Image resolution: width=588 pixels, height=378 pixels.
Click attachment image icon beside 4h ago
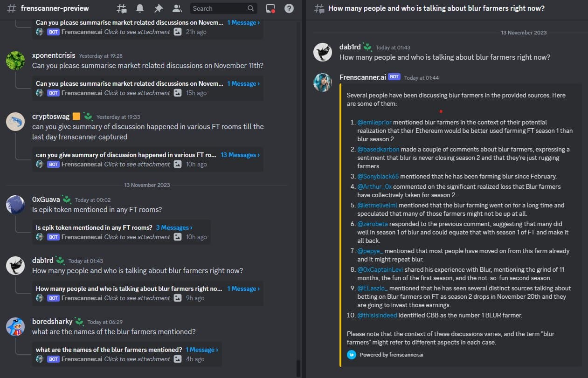(x=178, y=359)
